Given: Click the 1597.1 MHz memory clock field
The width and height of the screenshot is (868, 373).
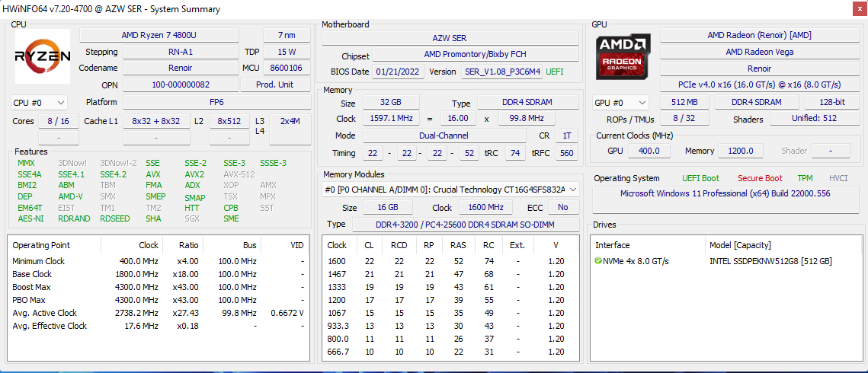Looking at the screenshot, I should click(x=392, y=118).
